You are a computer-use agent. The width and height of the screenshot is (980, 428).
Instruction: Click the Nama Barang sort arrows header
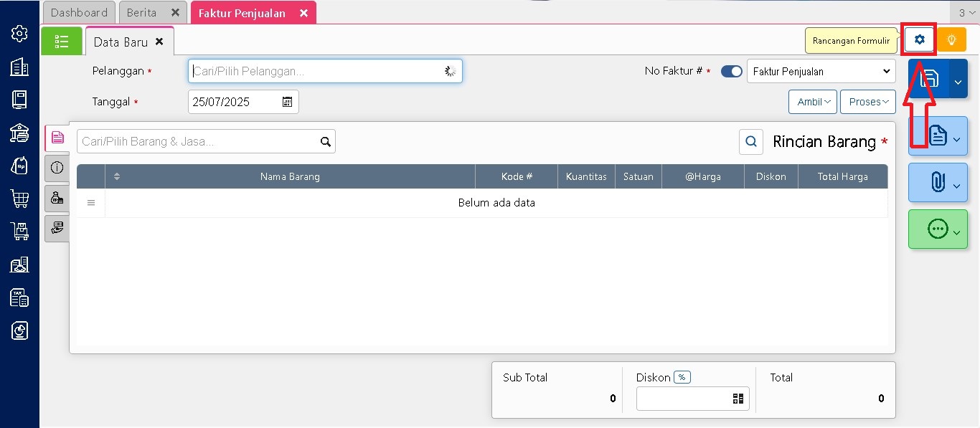[x=117, y=176]
